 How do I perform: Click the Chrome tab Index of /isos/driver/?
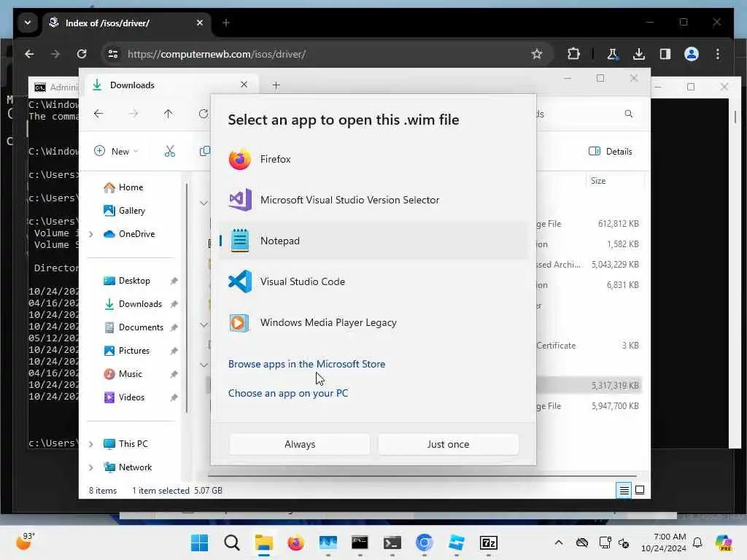[128, 23]
